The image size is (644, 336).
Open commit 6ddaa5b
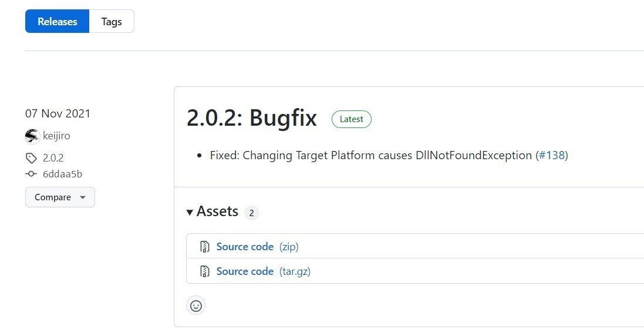coord(62,174)
